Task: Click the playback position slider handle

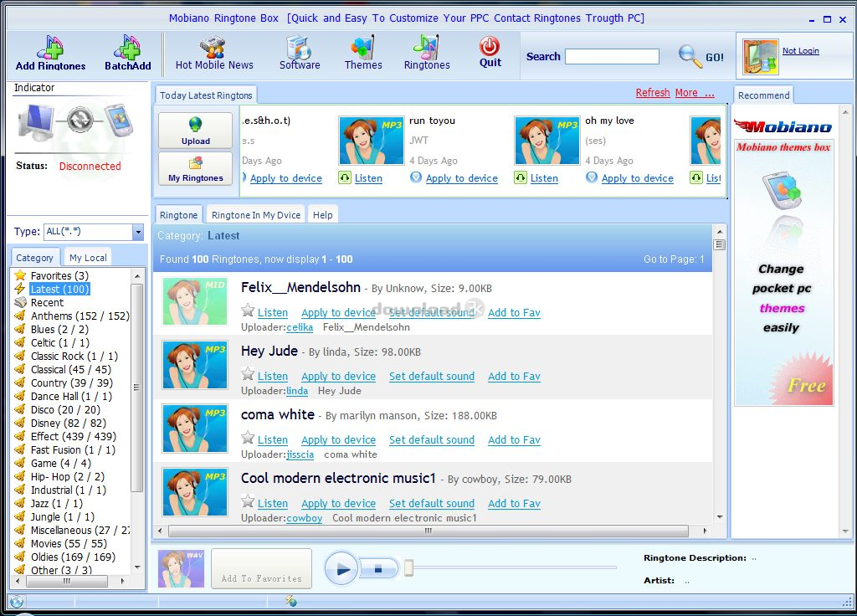Action: point(408,568)
